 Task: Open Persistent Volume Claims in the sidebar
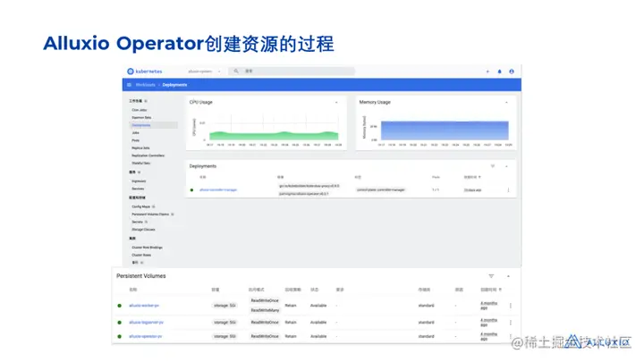point(150,215)
